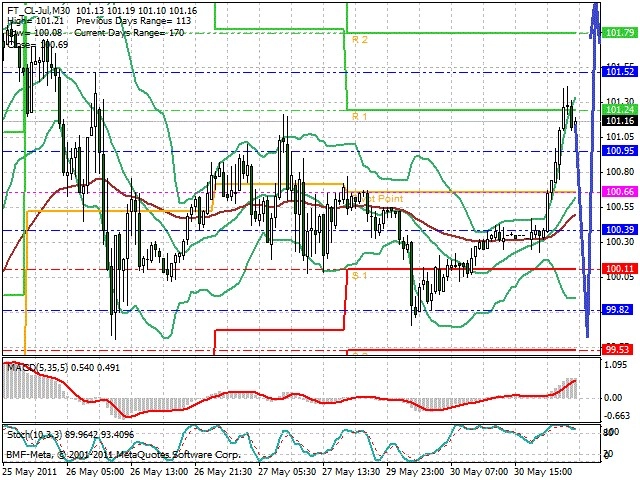Select the magenta 100.66 pivot price label
640x480 pixels.
point(618,191)
